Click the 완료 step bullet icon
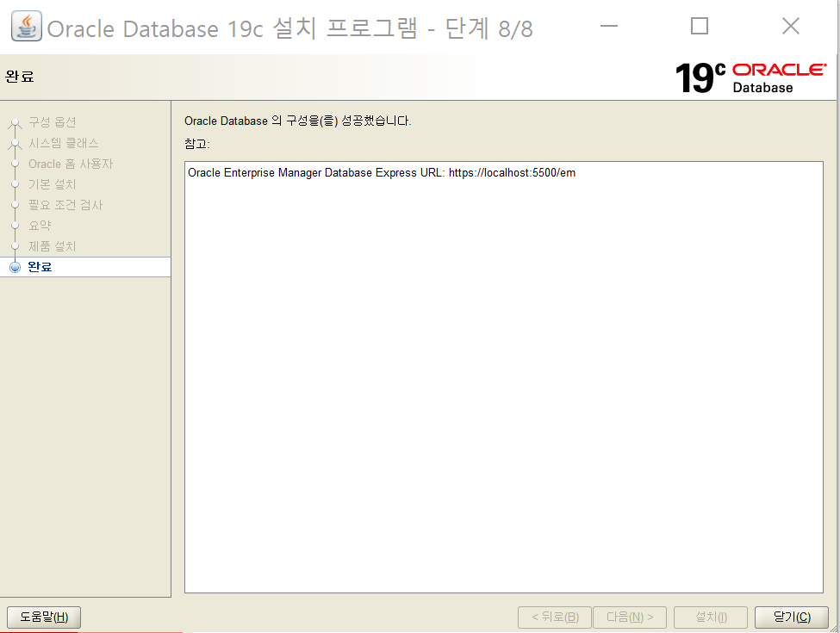The height and width of the screenshot is (633, 840). 15,267
